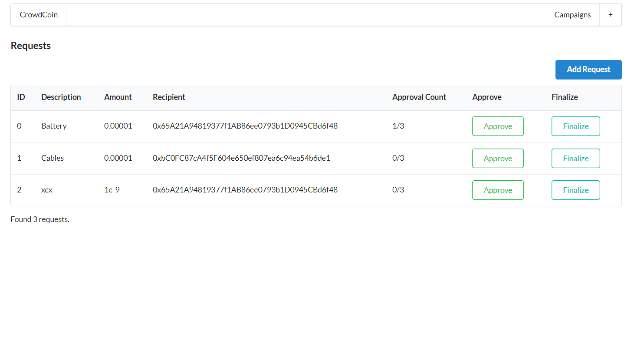The image size is (644, 361).
Task: Approve the Cables request
Action: click(x=498, y=158)
